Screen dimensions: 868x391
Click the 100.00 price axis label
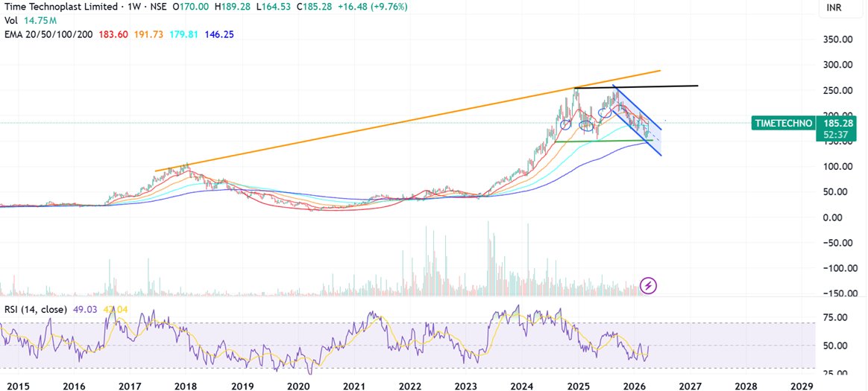[x=836, y=167]
